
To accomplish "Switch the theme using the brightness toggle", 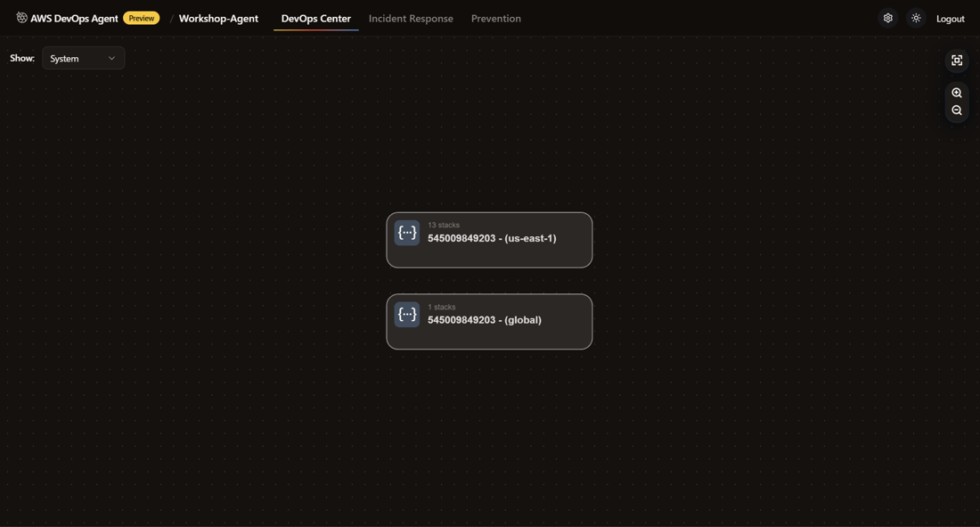I will 915,17.
